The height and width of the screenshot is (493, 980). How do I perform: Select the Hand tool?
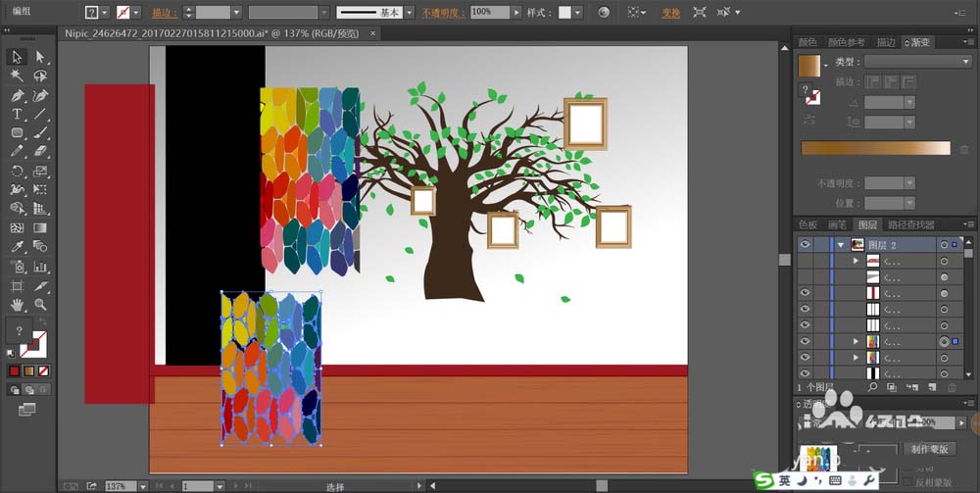(17, 305)
